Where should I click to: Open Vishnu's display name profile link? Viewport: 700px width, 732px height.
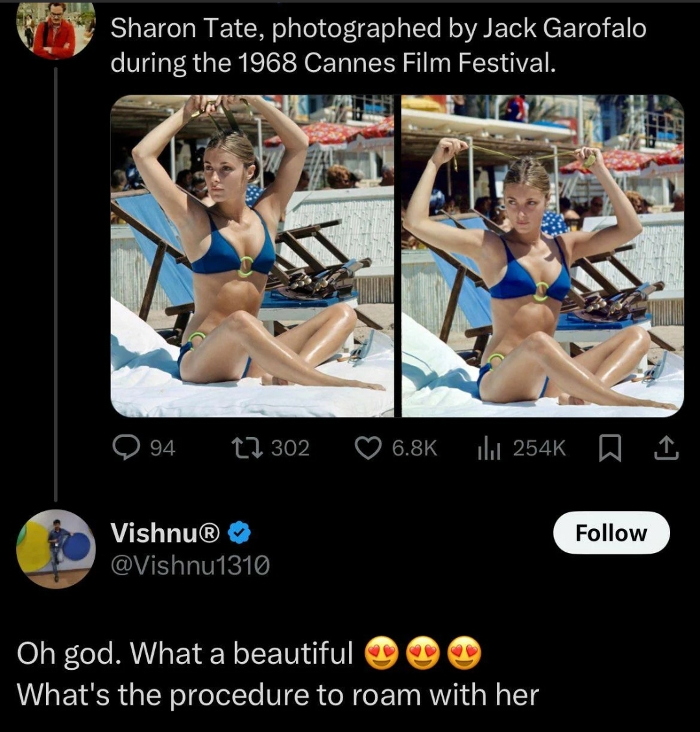coord(165,533)
